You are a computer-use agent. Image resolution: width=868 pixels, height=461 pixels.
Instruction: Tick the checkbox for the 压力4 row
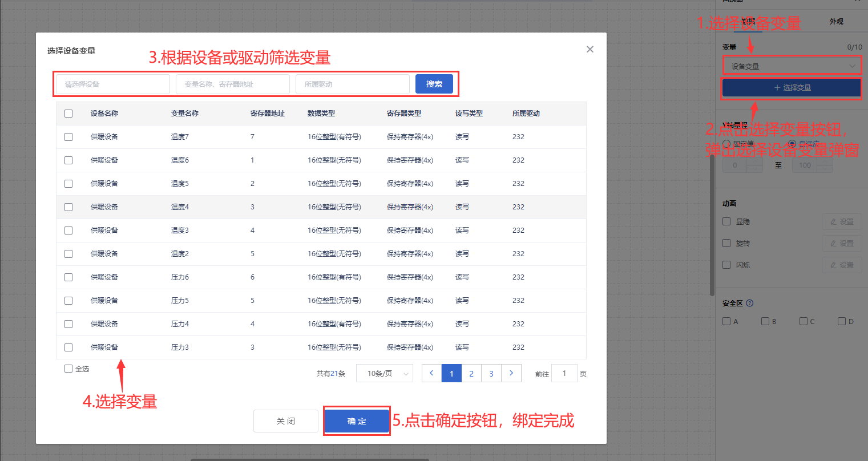click(68, 324)
